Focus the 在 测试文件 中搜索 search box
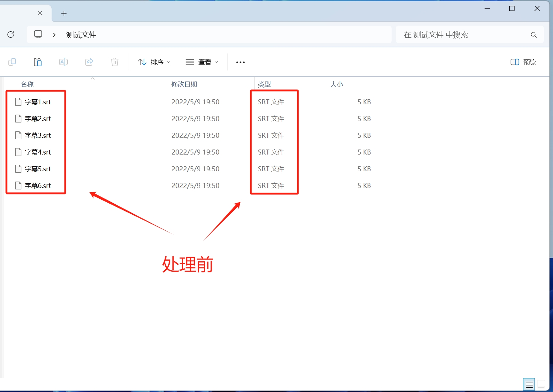The height and width of the screenshot is (392, 553). (x=470, y=35)
